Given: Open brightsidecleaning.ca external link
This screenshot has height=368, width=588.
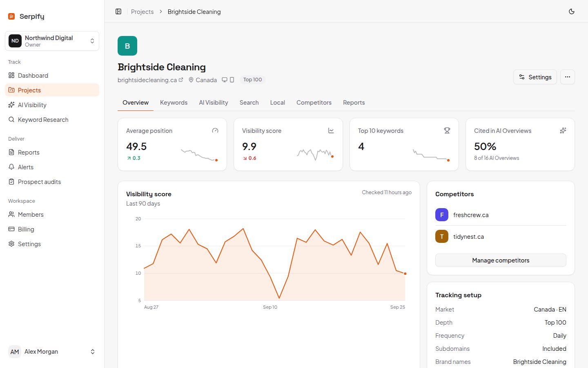Looking at the screenshot, I should click(x=150, y=80).
